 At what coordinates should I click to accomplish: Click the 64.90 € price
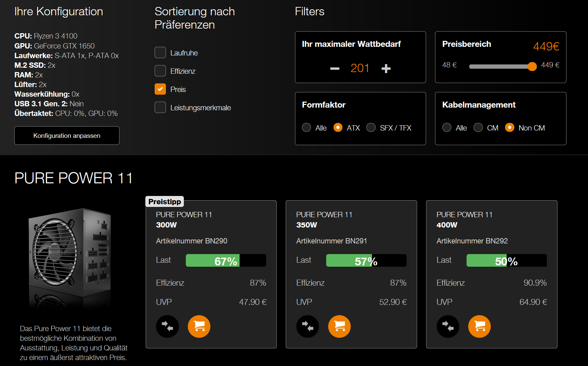[x=533, y=302]
